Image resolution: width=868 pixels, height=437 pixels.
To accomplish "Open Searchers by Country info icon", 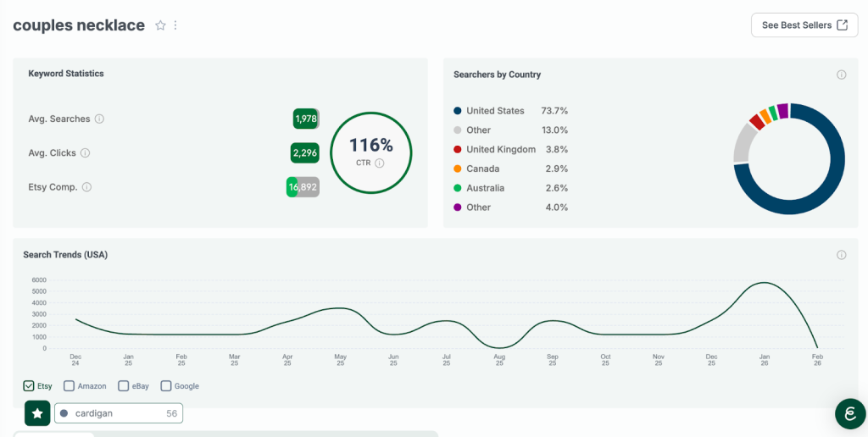I will click(841, 75).
